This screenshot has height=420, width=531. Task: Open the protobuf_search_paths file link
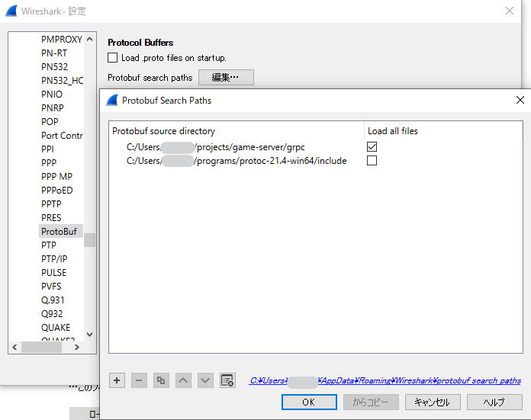(x=385, y=380)
